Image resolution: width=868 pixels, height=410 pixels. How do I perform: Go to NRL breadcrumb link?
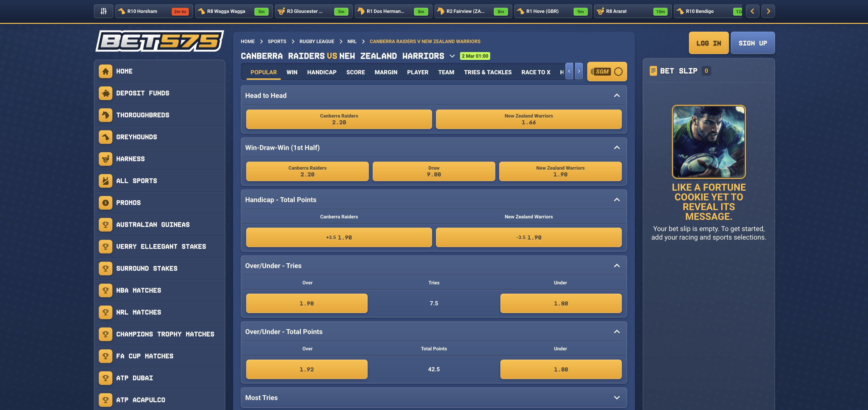click(352, 41)
